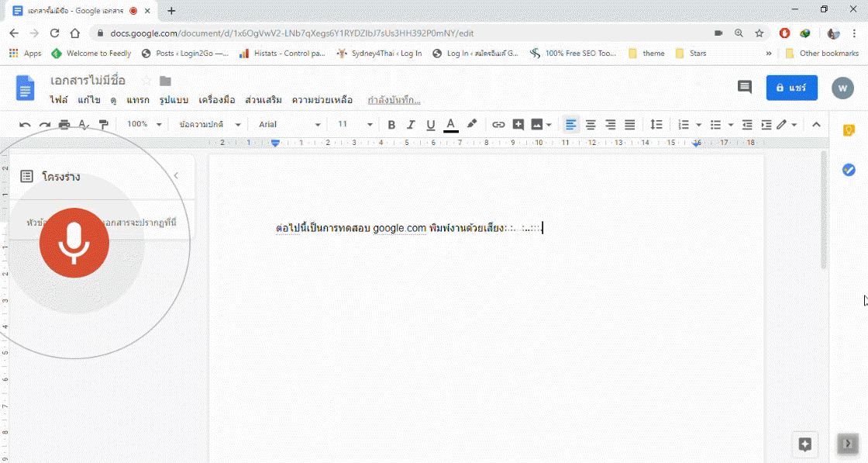Expand the numbered list style dropdown
Screen dimensions: 868x463
(x=698, y=125)
